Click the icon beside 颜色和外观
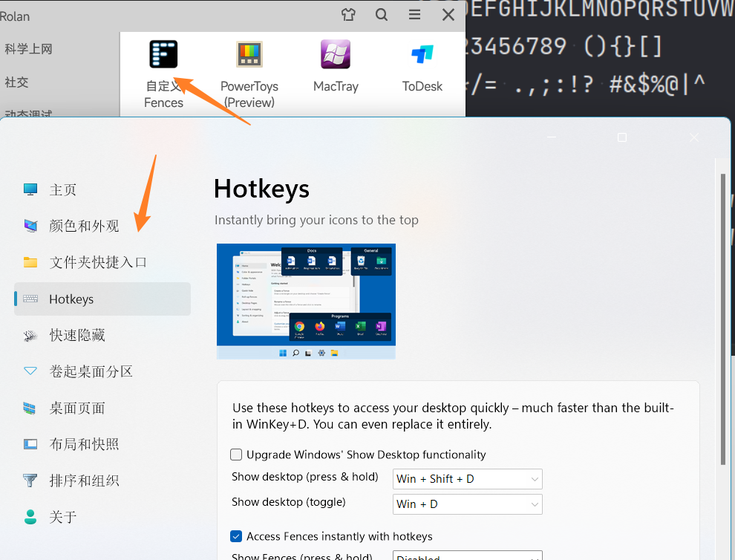Screen dimensions: 735x560 point(30,226)
